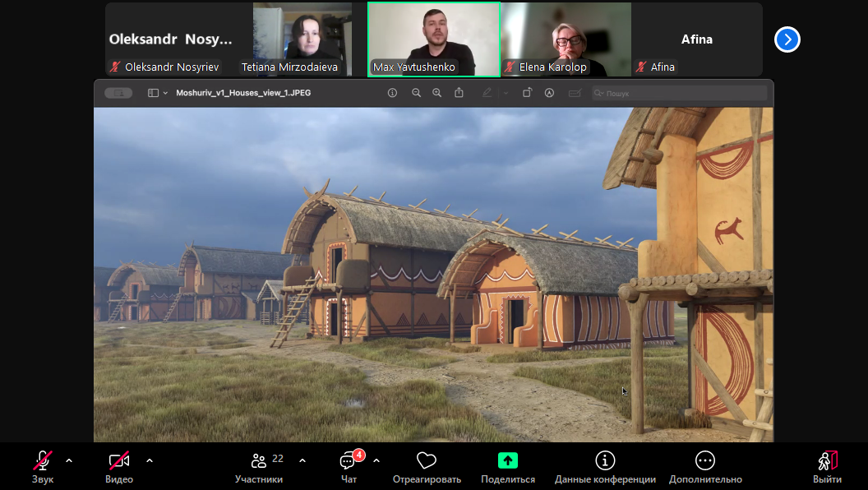This screenshot has width=868, height=490.
Task: Show next participants with the blue arrow
Action: click(x=787, y=39)
